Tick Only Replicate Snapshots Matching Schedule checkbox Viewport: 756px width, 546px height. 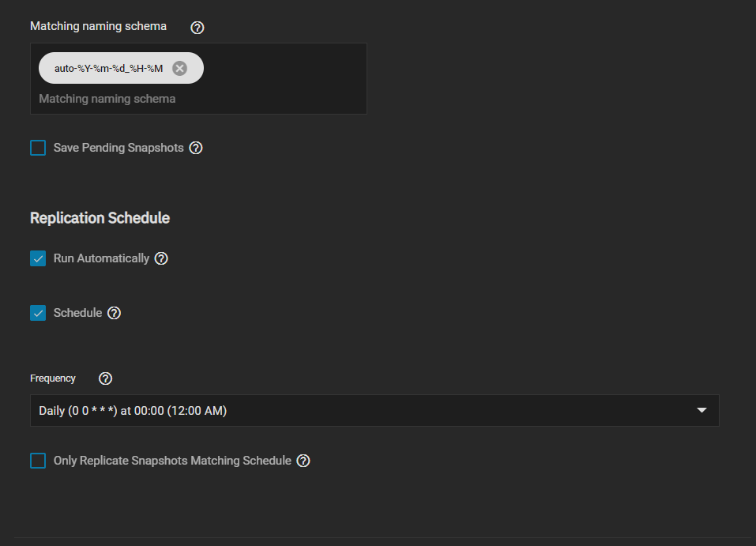coord(38,461)
